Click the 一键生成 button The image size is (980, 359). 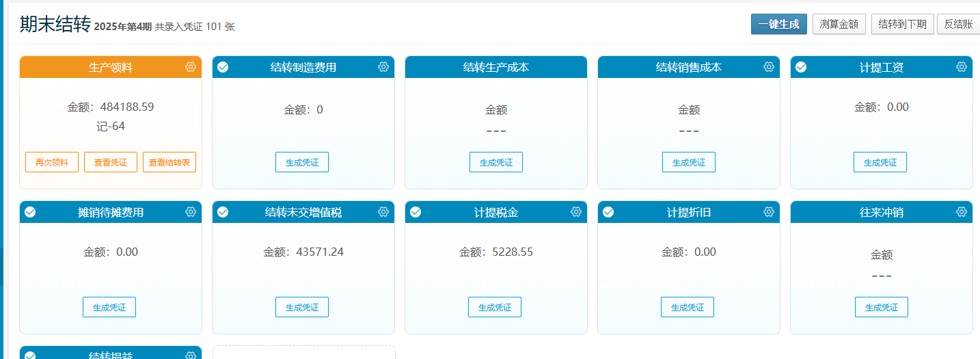[x=778, y=24]
